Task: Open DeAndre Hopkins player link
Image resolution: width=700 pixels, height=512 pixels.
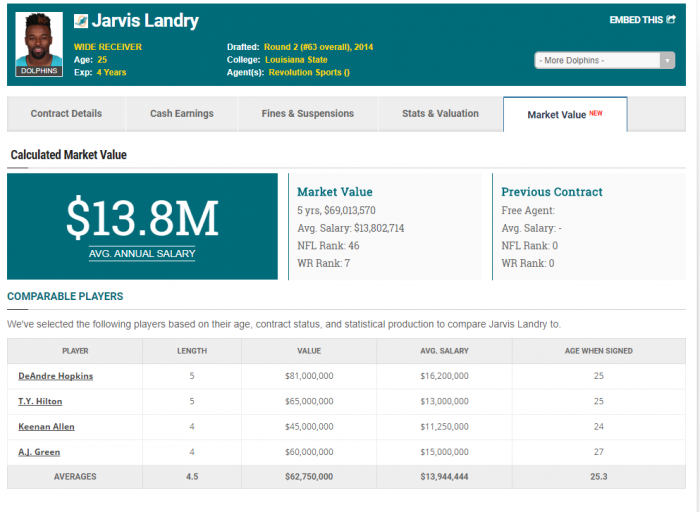Action: pos(56,376)
